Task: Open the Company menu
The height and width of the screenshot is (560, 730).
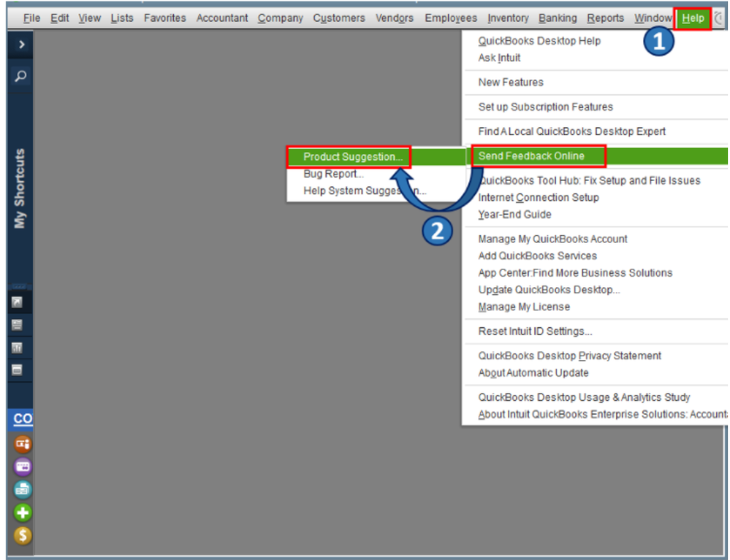Action: (x=281, y=18)
